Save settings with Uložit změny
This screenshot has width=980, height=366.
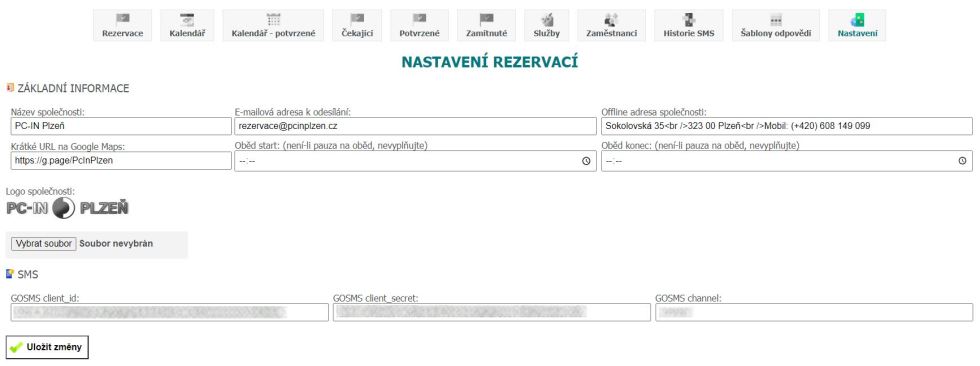[47, 347]
